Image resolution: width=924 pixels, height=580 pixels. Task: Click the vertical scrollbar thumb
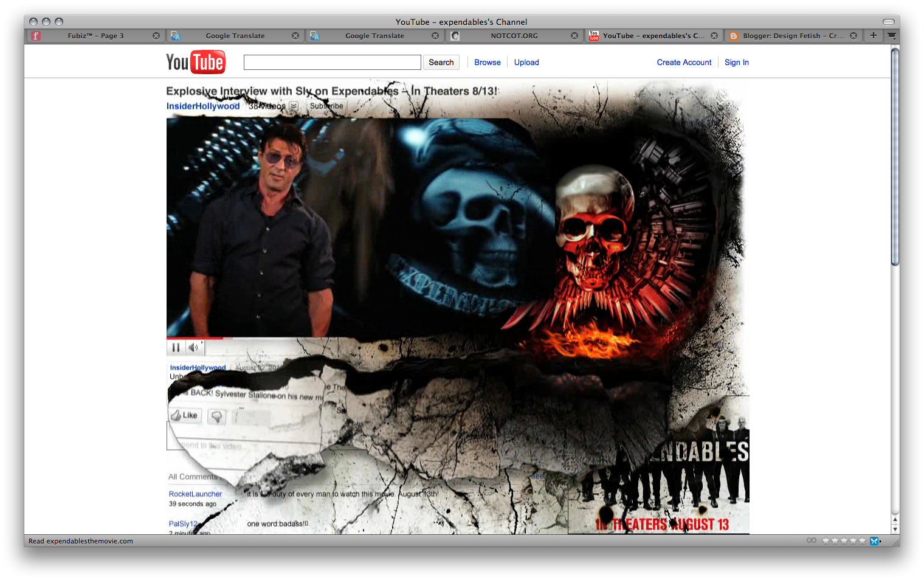[x=895, y=156]
